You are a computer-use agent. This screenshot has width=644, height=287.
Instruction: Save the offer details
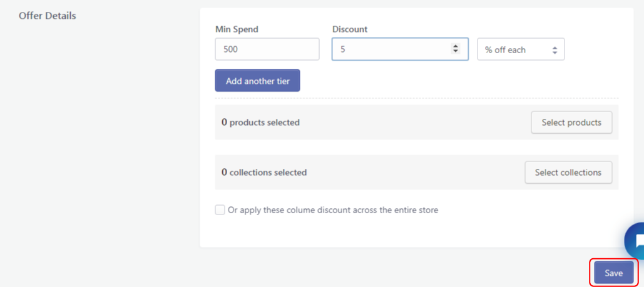coord(613,273)
